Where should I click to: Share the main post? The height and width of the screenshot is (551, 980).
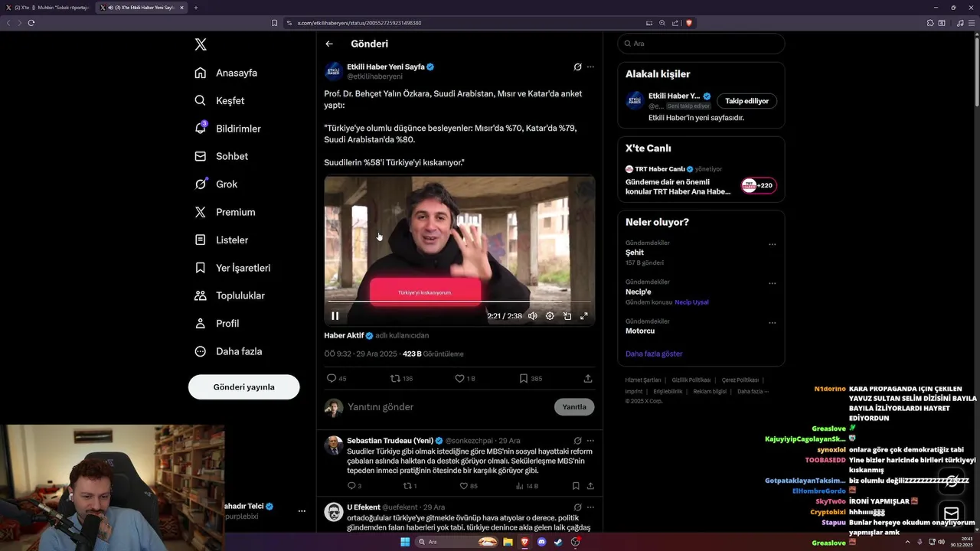click(x=588, y=378)
